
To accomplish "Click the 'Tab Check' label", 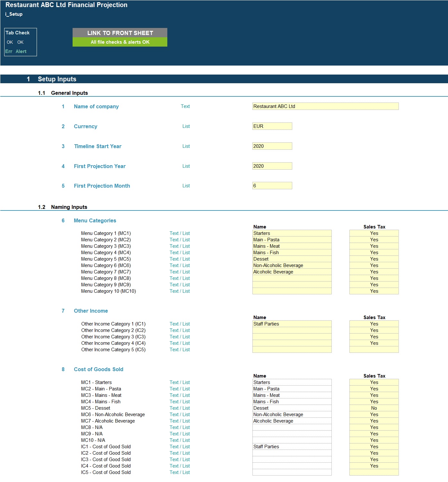I will 18,33.
